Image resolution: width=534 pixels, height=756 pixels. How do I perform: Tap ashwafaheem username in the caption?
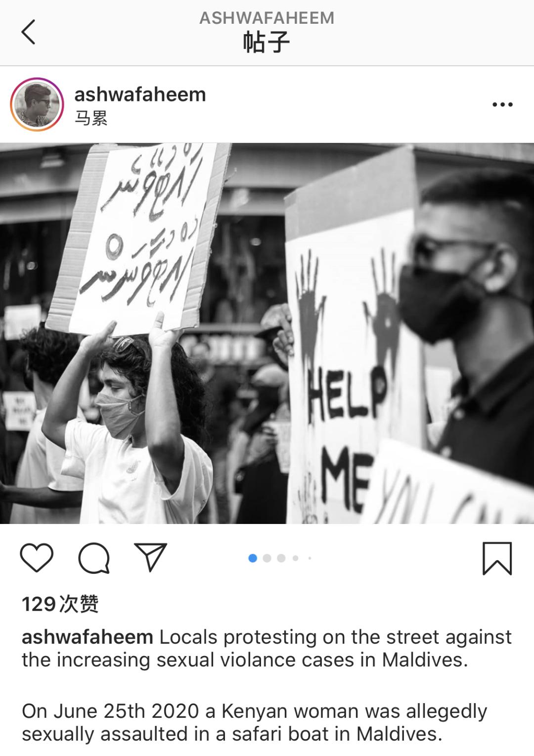88,637
